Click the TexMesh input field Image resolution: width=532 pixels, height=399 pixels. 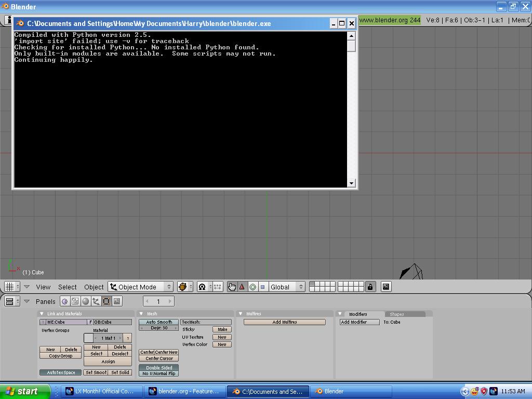(206, 322)
